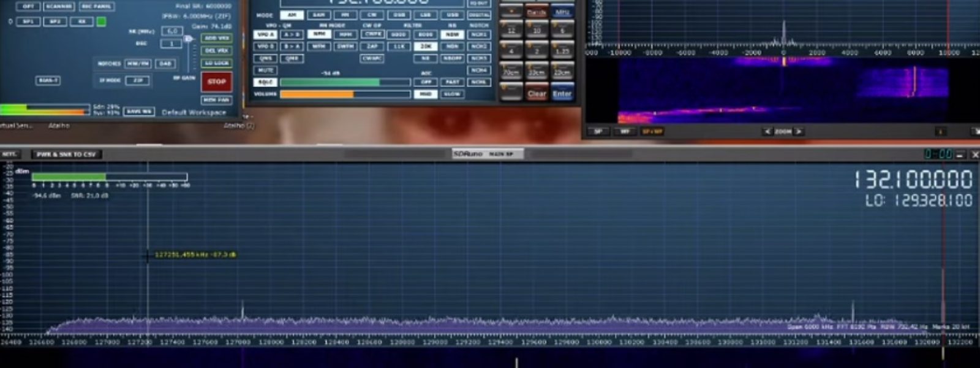Screen dimensions: 980x368
Task: Select the 70cm band preset key
Action: point(511,72)
